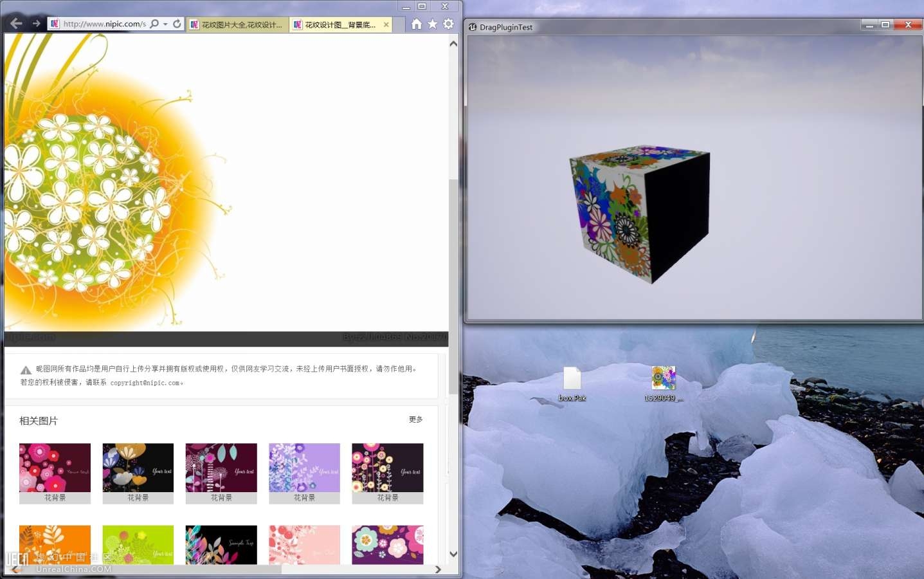The width and height of the screenshot is (924, 579).
Task: Click the browser back arrow button
Action: pos(16,24)
